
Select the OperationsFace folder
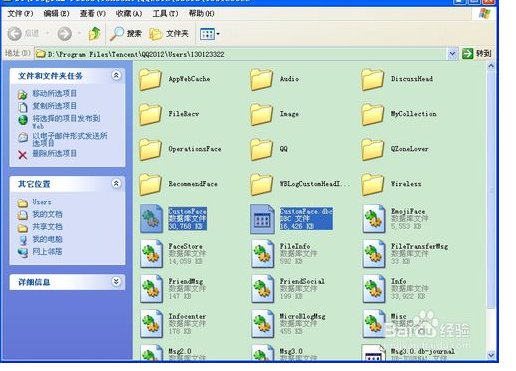pos(180,149)
